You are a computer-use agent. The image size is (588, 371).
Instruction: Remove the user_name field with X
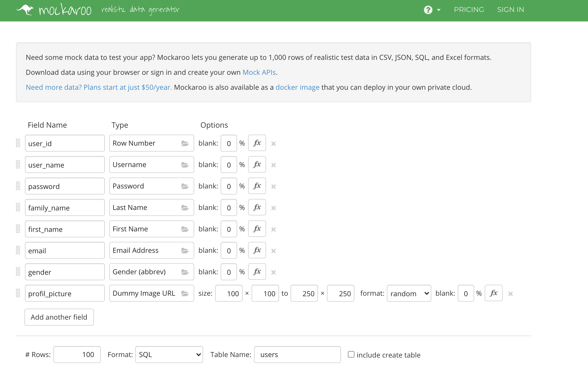point(273,165)
